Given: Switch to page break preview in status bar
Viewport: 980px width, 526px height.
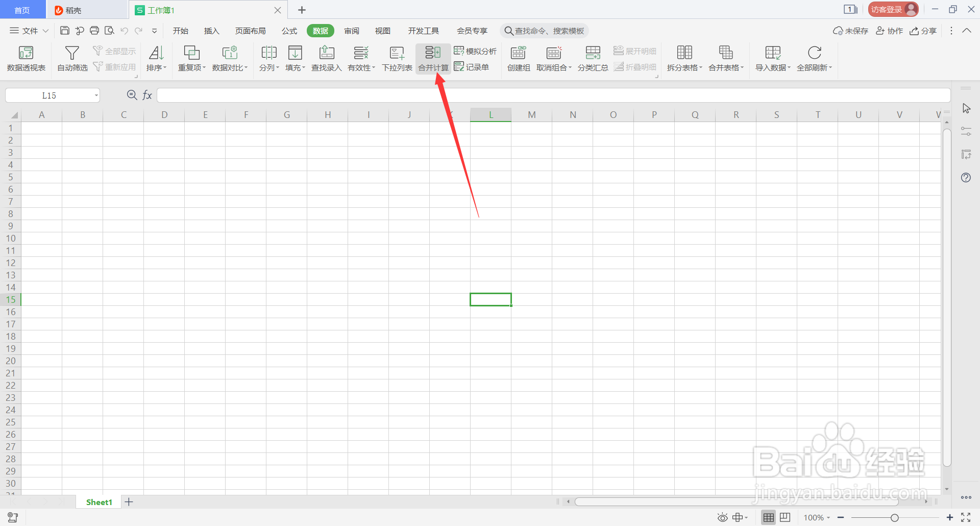Looking at the screenshot, I should pyautogui.click(x=785, y=517).
